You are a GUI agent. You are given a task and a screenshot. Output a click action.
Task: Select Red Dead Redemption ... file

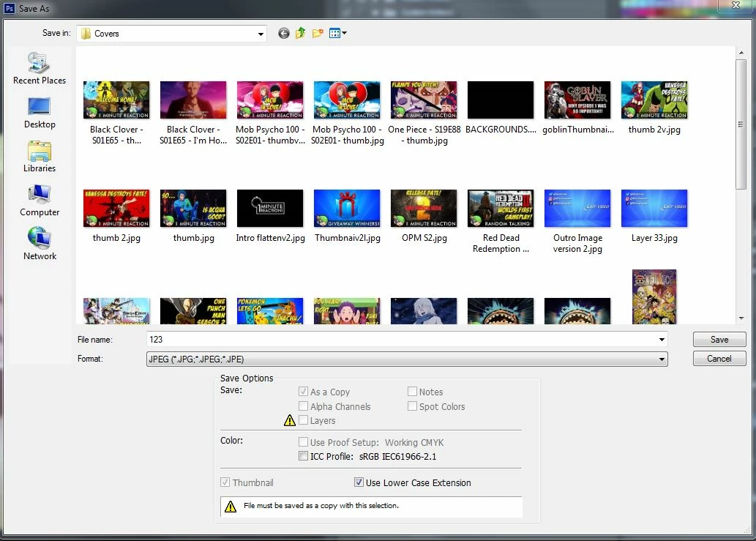501,222
